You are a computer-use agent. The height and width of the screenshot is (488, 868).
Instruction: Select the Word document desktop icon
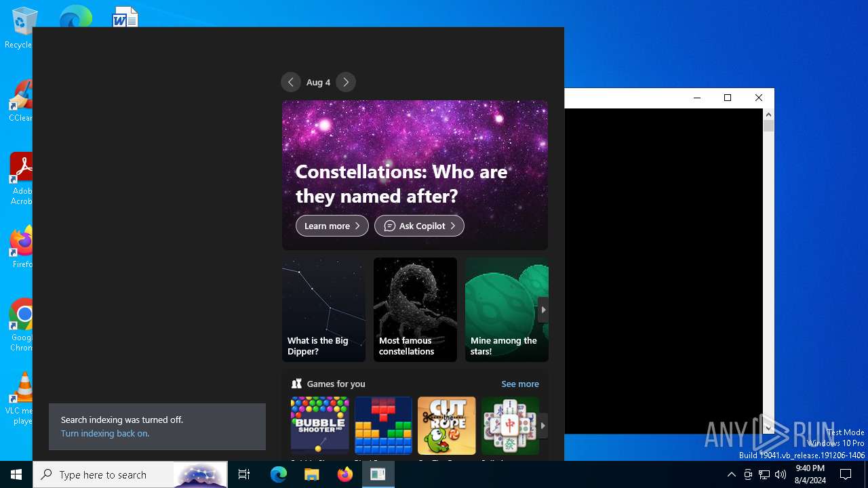[125, 17]
